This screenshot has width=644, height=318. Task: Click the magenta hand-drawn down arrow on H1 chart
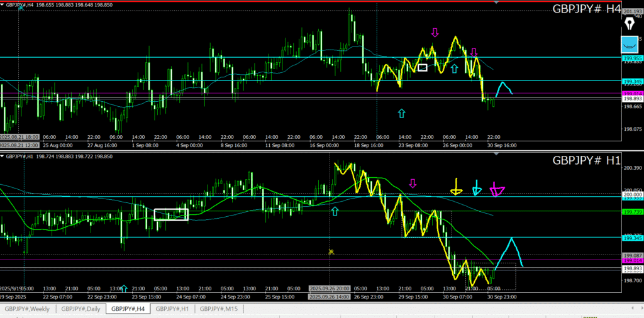497,189
